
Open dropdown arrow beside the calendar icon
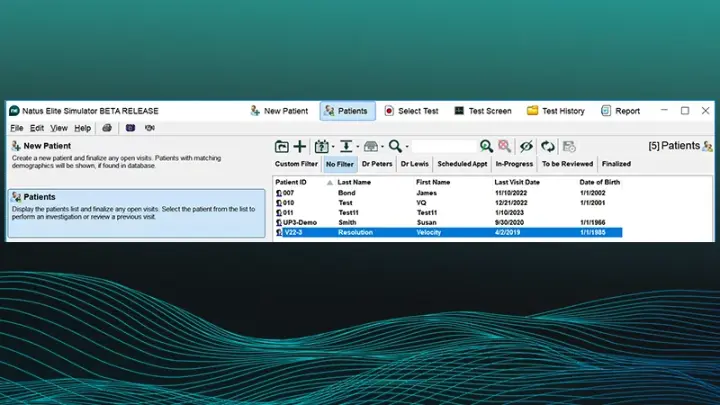[x=333, y=147]
